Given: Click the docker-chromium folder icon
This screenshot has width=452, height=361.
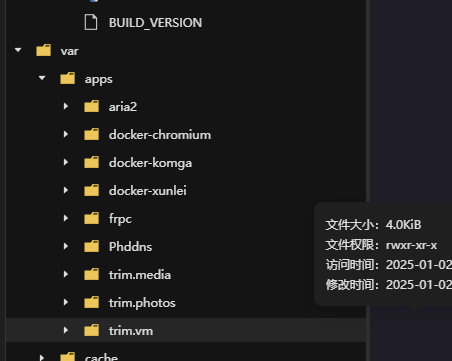Looking at the screenshot, I should (92, 134).
